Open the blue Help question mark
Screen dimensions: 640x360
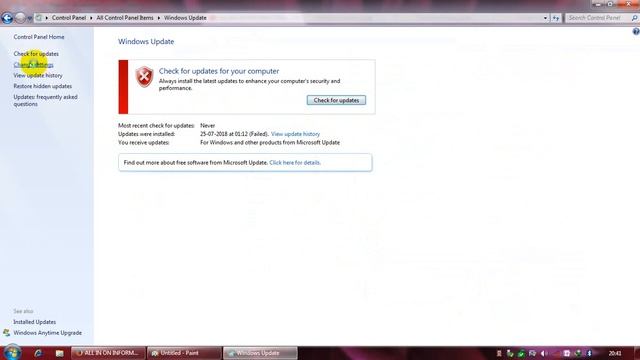point(636,31)
